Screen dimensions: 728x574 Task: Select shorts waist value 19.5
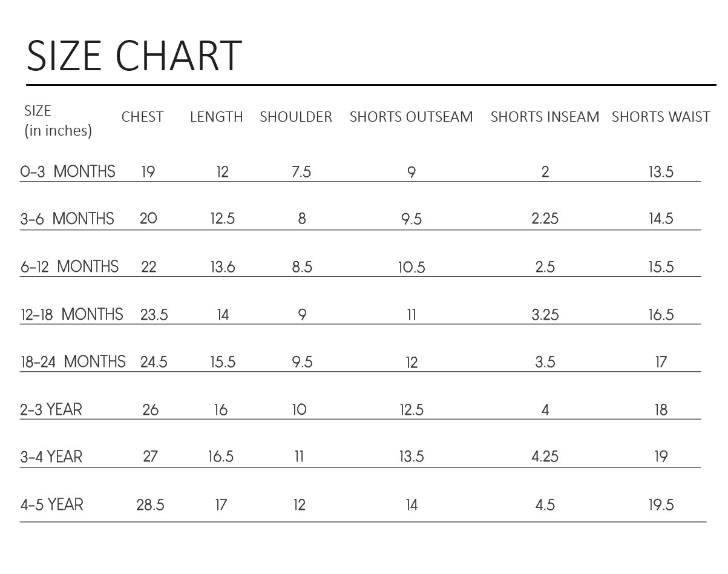coord(661,505)
